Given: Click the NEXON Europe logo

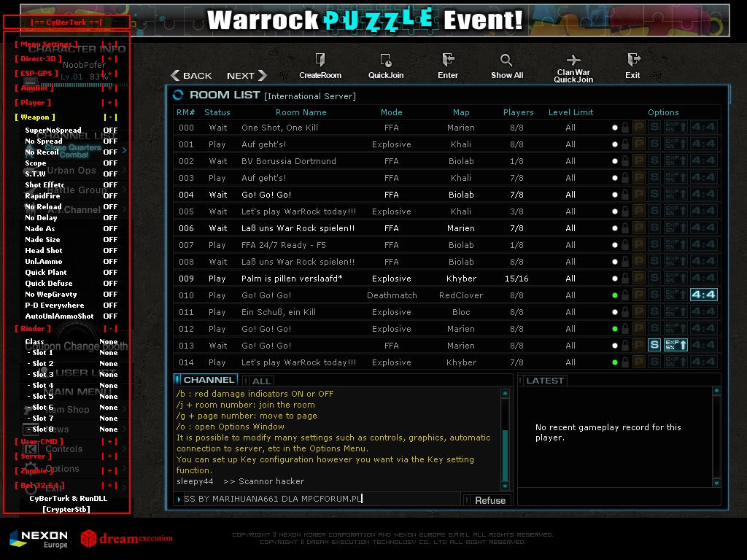Looking at the screenshot, I should point(39,539).
